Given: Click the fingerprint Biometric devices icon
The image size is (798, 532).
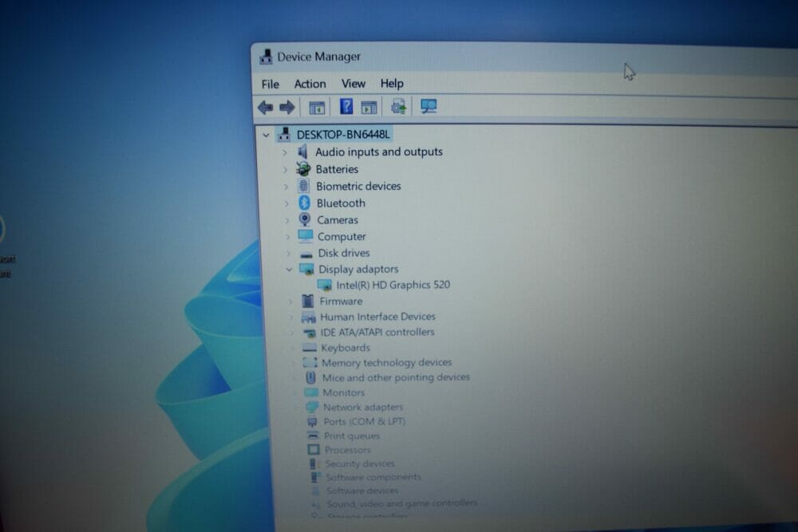Looking at the screenshot, I should (304, 186).
